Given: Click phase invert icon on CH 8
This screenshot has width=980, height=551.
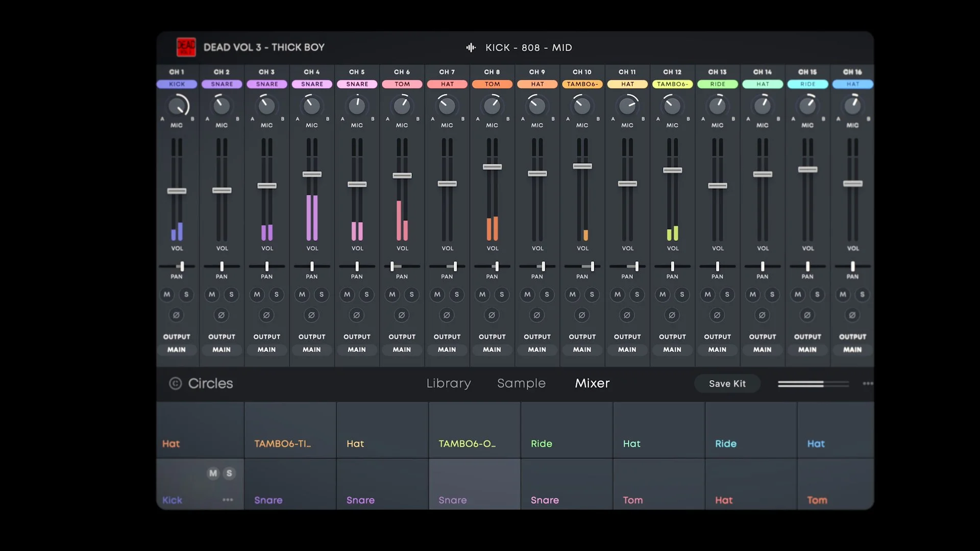Looking at the screenshot, I should (x=492, y=315).
